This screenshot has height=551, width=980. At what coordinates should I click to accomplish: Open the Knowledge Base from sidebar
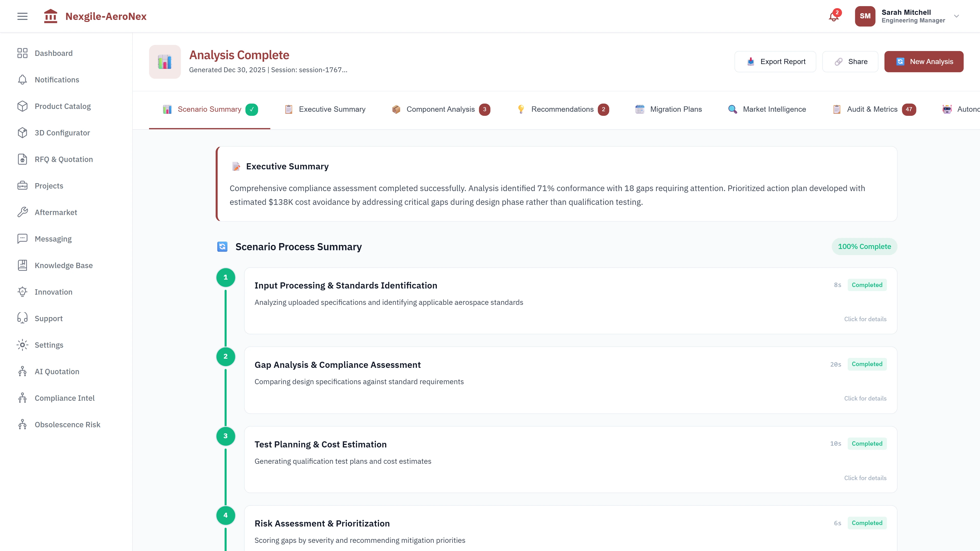click(64, 265)
